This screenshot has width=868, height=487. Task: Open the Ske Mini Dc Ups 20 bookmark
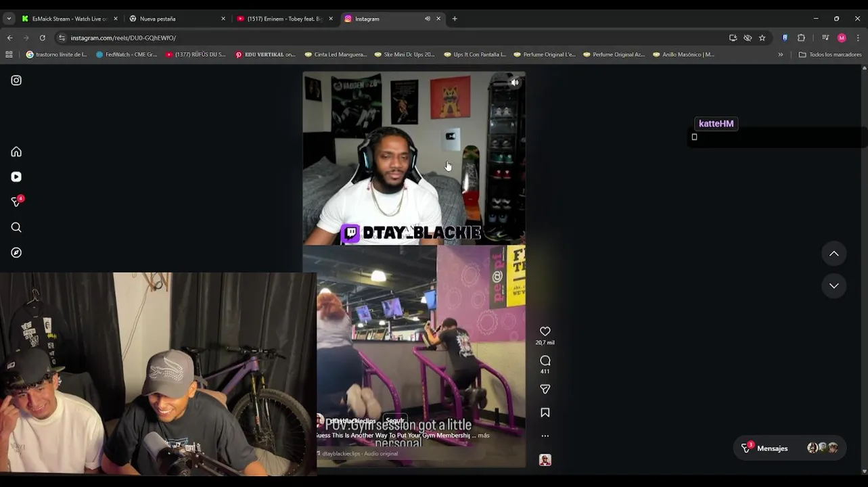coord(405,55)
